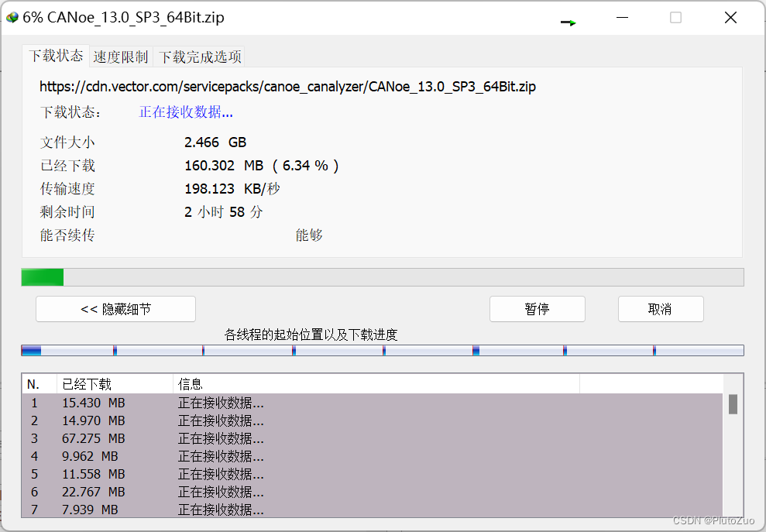Select thread row 1 with 15.430 MB
This screenshot has width=766, height=532.
pyautogui.click(x=373, y=403)
